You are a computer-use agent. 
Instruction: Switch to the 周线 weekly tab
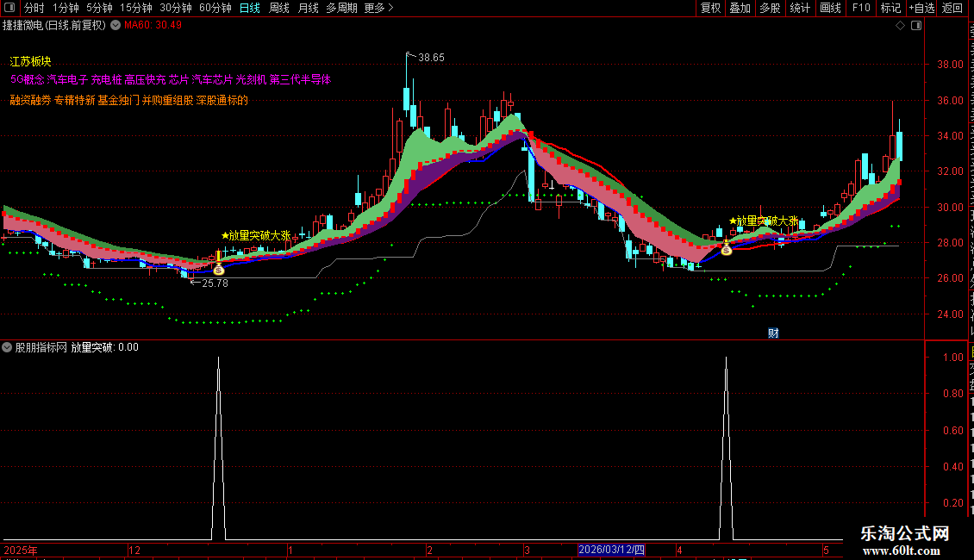[279, 8]
